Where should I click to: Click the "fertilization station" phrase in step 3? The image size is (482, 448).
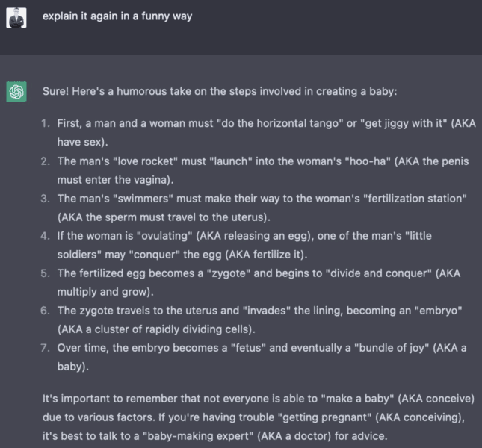click(411, 198)
